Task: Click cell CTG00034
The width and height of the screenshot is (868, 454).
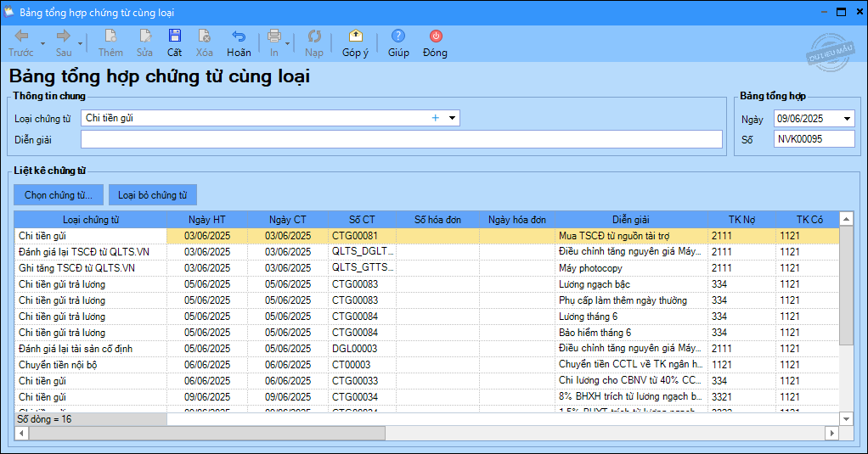Action: (362, 396)
